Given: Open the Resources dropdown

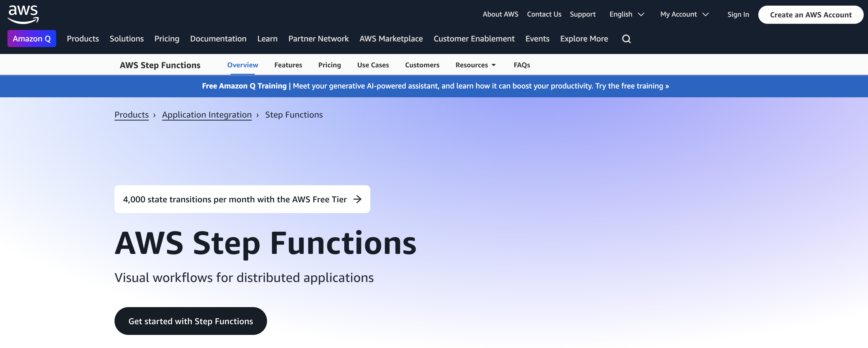Looking at the screenshot, I should [475, 65].
